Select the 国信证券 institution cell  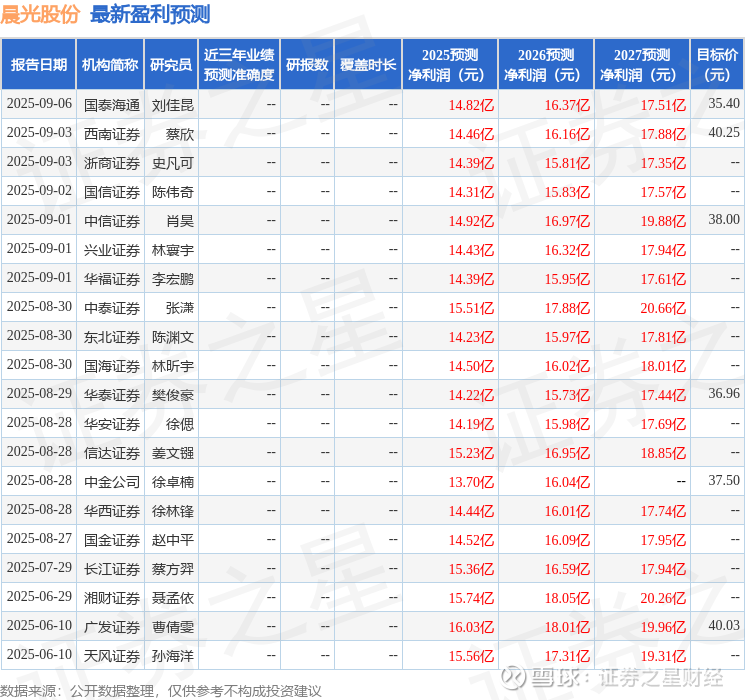(112, 192)
